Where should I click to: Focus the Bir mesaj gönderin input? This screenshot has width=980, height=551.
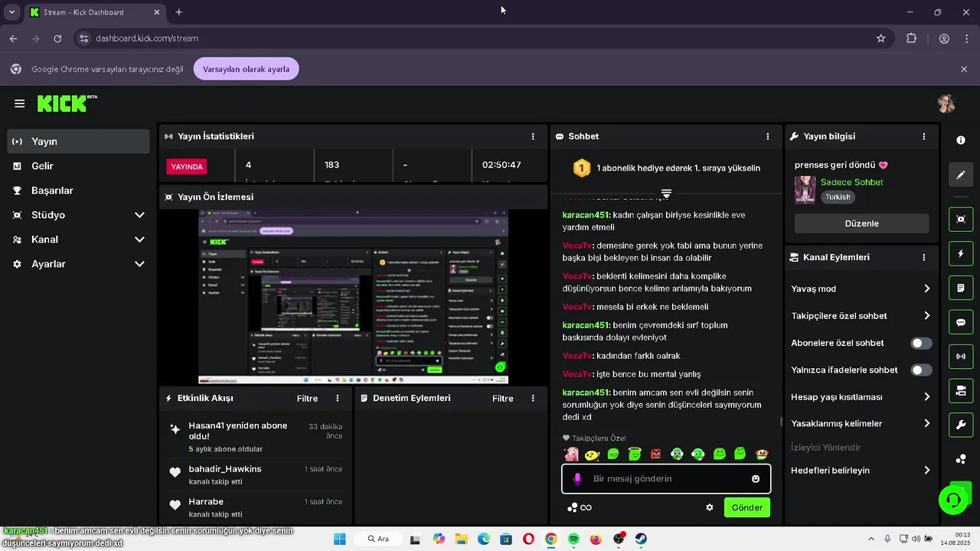666,479
